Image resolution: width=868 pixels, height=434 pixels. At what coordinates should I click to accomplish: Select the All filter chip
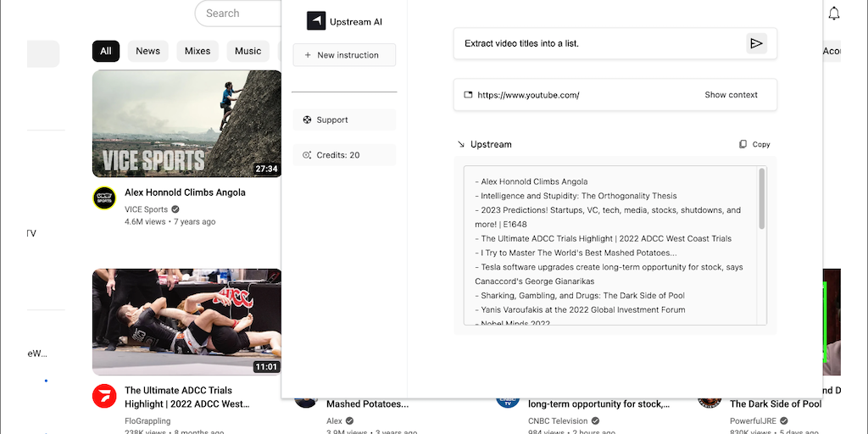pos(106,51)
